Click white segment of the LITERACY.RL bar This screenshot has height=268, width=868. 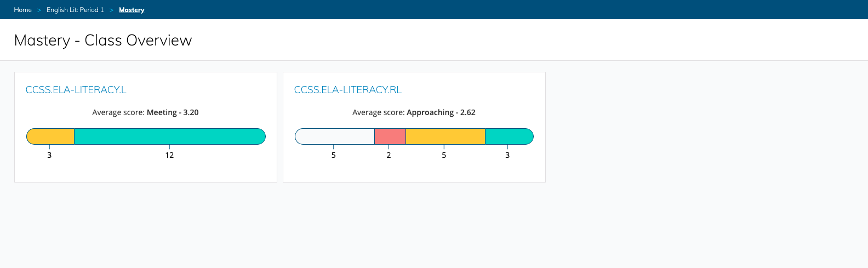(335, 136)
